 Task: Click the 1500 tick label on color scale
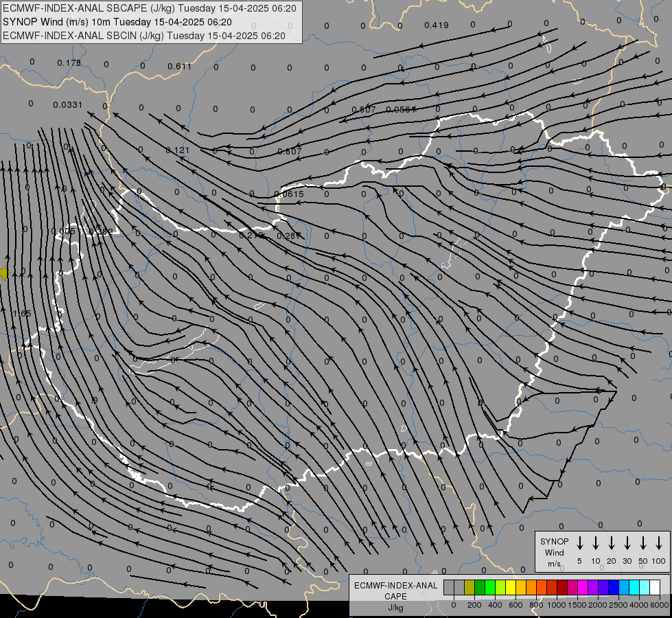coord(577,605)
